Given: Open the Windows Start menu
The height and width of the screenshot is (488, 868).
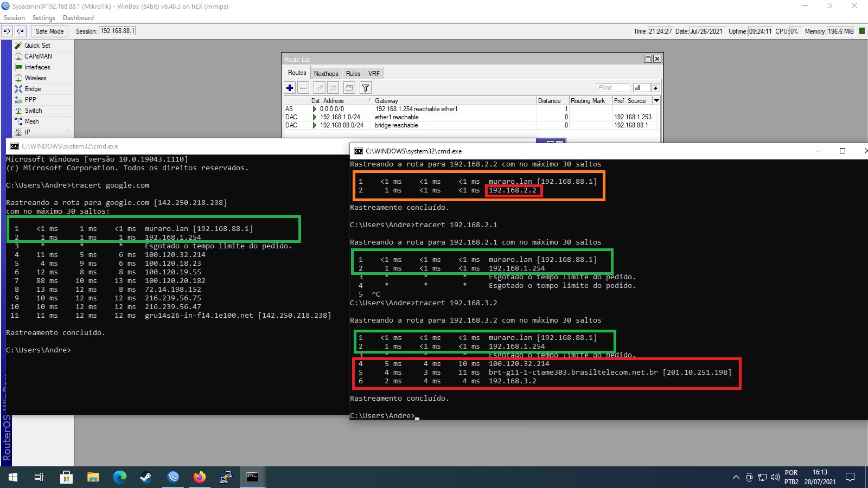Looking at the screenshot, I should (x=13, y=477).
